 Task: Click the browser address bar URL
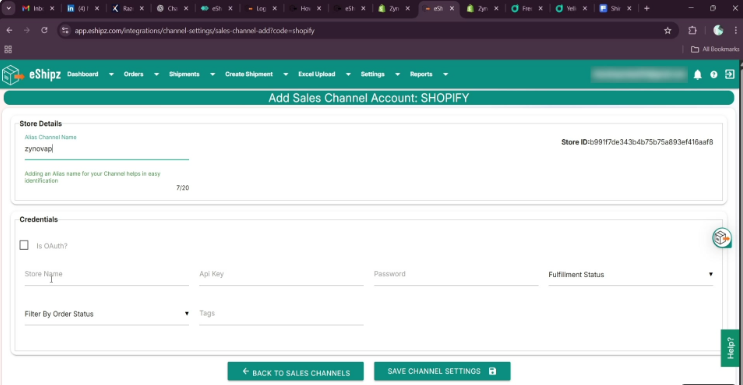[x=194, y=31]
